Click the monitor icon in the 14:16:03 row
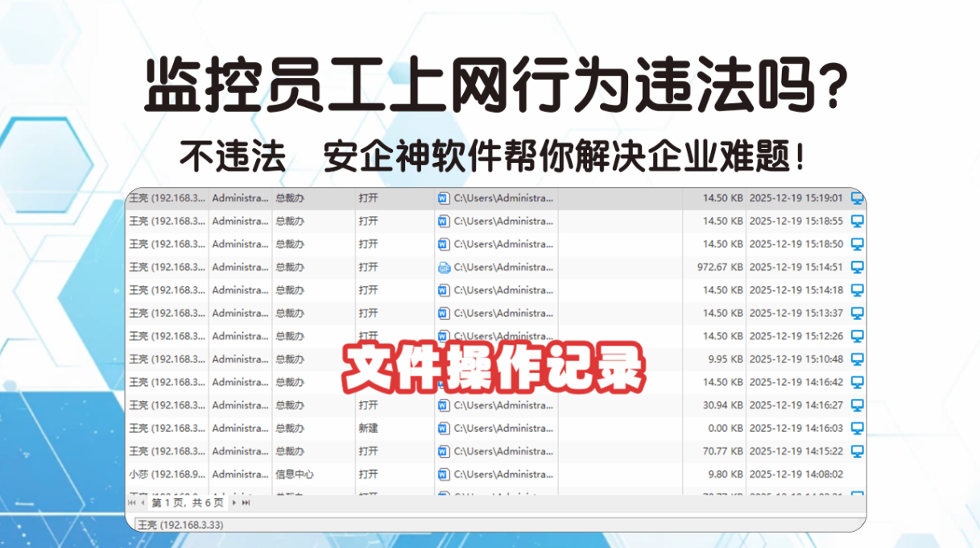980x548 pixels. point(857,428)
